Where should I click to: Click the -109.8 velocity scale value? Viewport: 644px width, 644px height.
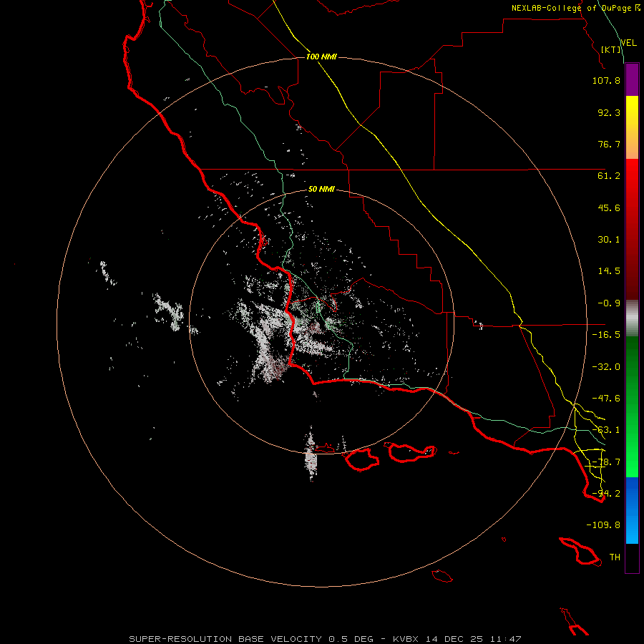(x=603, y=525)
